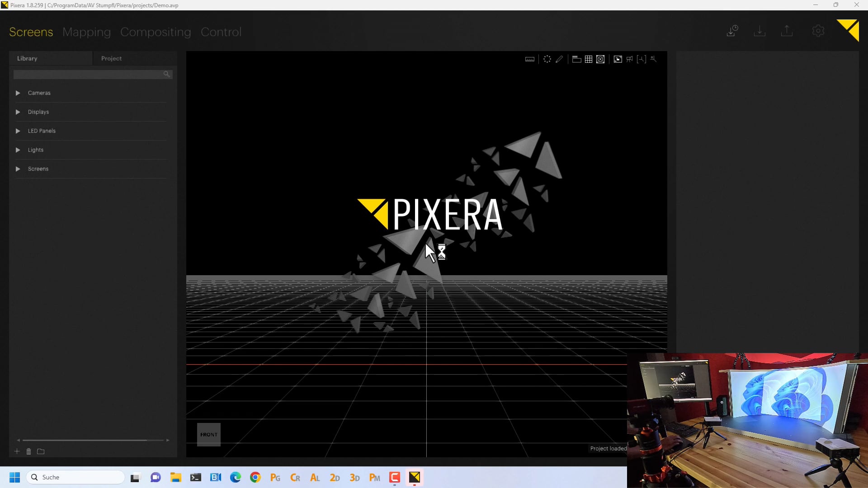The height and width of the screenshot is (488, 868).
Task: Open Microsoft Edge from the taskbar
Action: (x=236, y=478)
